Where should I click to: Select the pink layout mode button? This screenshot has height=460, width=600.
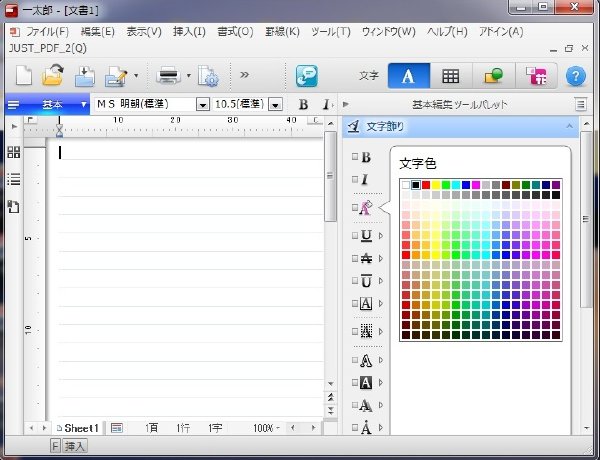click(x=536, y=76)
